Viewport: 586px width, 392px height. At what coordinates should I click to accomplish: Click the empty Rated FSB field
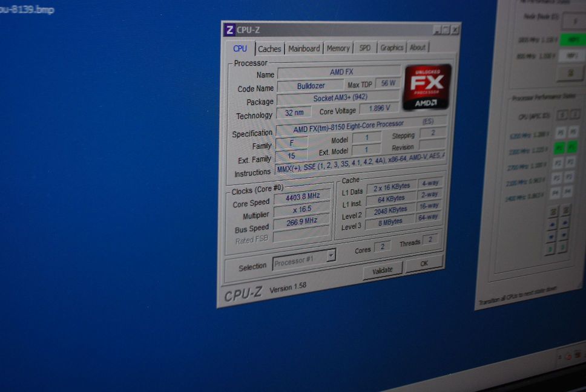[301, 235]
